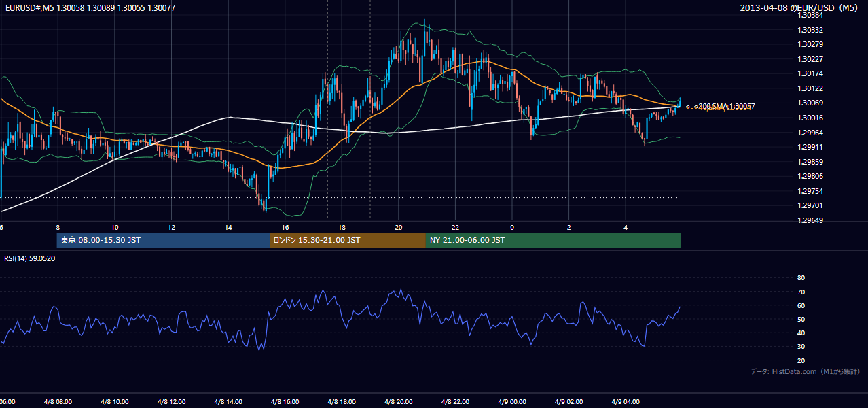The image size is (868, 408).
Task: Click price axis value 1.29911
Action: pos(810,147)
